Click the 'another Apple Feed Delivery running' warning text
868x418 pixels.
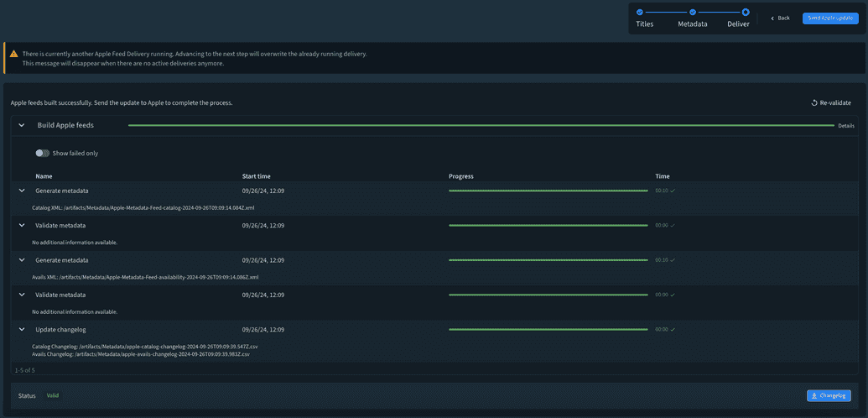click(x=195, y=55)
